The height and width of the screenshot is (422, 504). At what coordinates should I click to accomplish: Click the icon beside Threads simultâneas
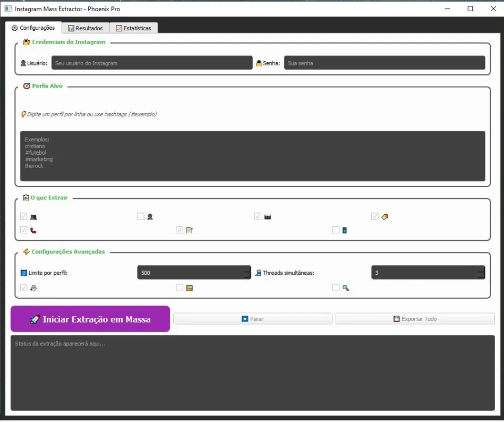pyautogui.click(x=258, y=273)
